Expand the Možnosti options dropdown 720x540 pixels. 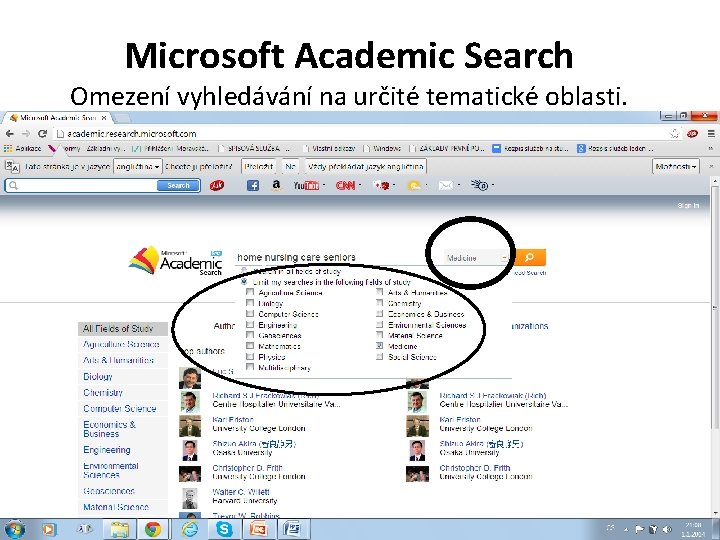pyautogui.click(x=676, y=166)
